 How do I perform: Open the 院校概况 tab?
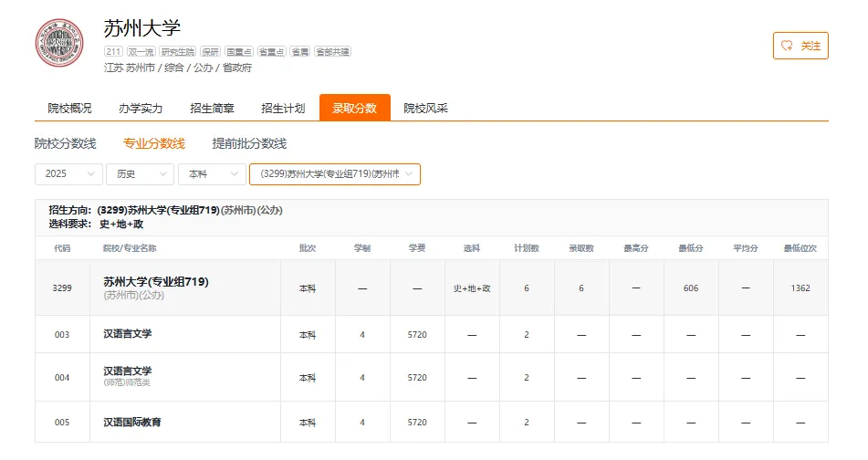(69, 108)
